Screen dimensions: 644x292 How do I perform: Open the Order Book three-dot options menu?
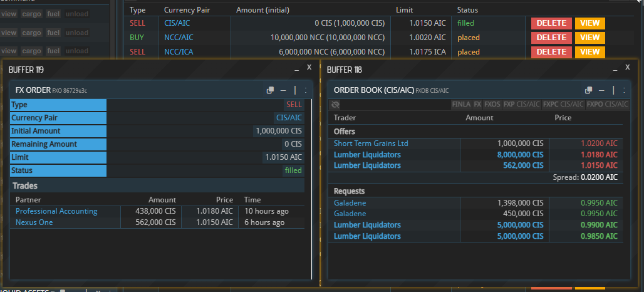pyautogui.click(x=623, y=90)
